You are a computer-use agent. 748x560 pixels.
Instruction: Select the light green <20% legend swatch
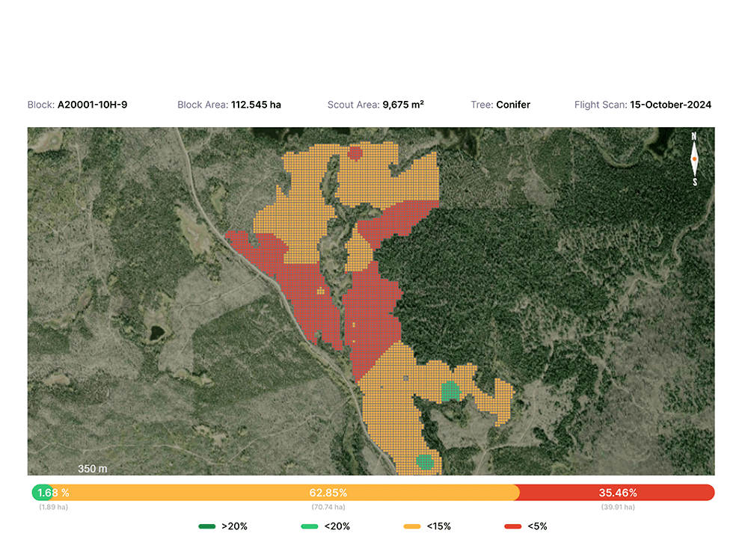click(309, 526)
